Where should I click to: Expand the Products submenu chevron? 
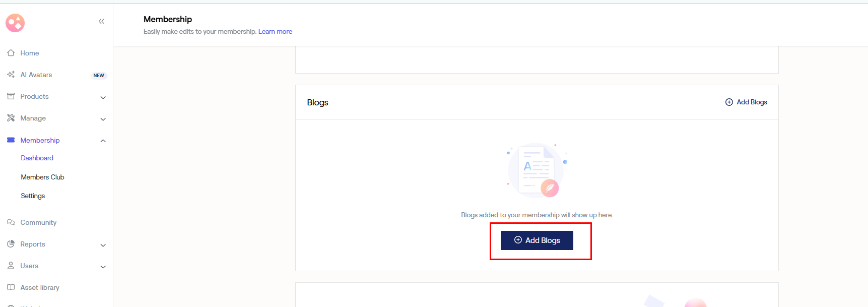[x=103, y=97]
